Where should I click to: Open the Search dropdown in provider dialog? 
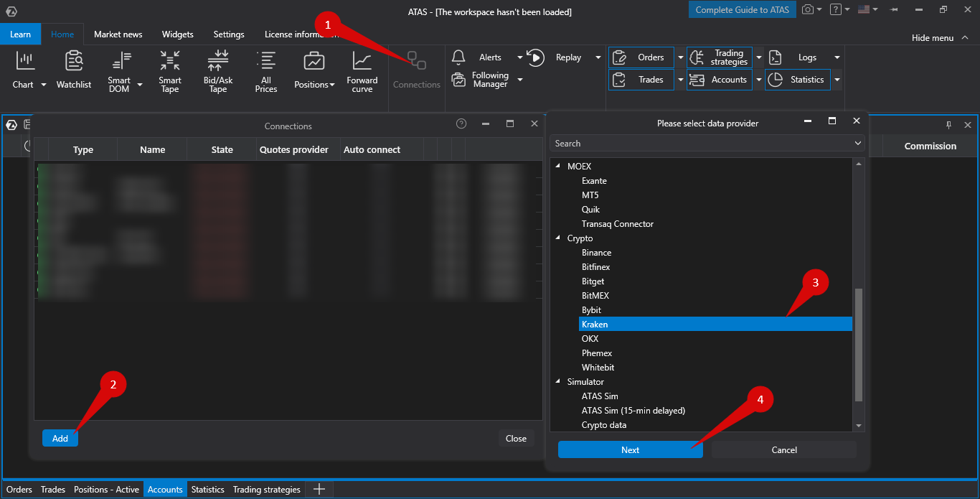[858, 144]
